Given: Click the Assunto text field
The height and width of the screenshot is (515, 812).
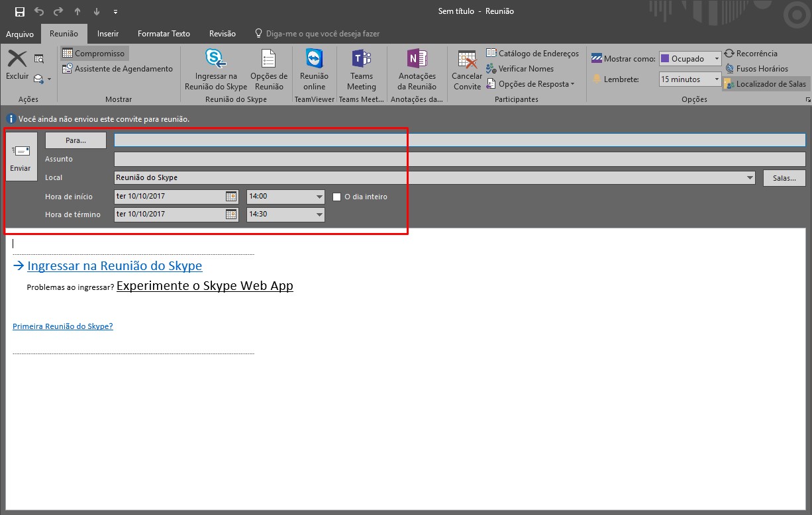Looking at the screenshot, I should point(460,159).
